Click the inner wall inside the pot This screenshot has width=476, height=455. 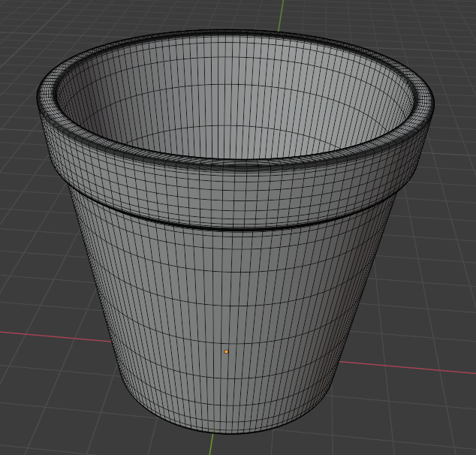(233, 100)
